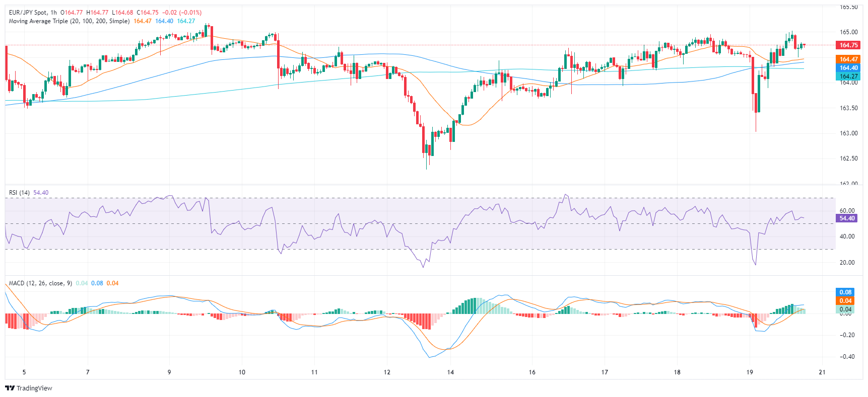The image size is (868, 397).
Task: Click the 163.00 level on price axis
Action: [848, 133]
